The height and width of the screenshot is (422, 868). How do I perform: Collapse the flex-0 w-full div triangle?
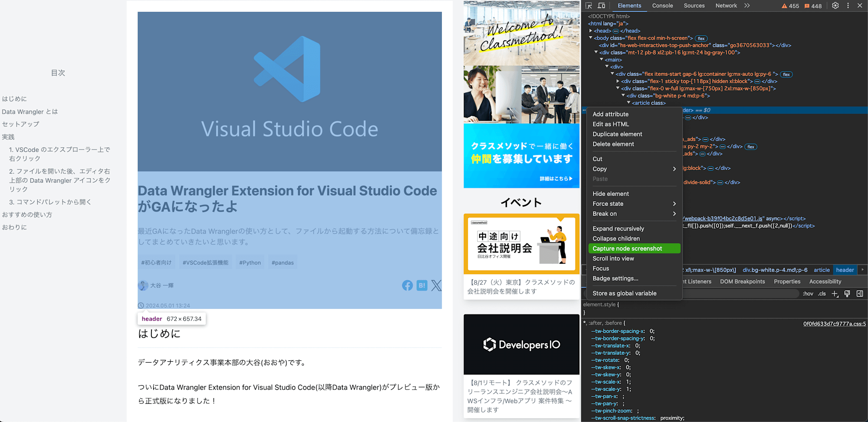pyautogui.click(x=618, y=88)
